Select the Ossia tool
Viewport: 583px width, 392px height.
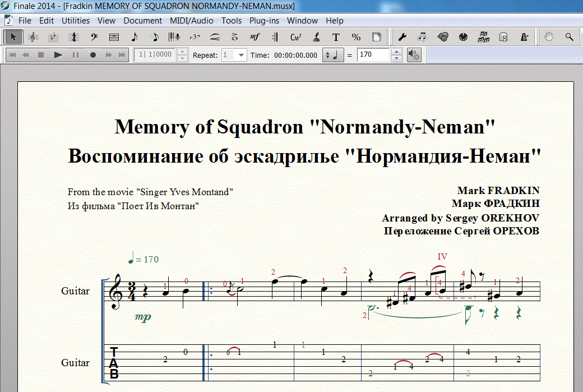click(x=503, y=37)
